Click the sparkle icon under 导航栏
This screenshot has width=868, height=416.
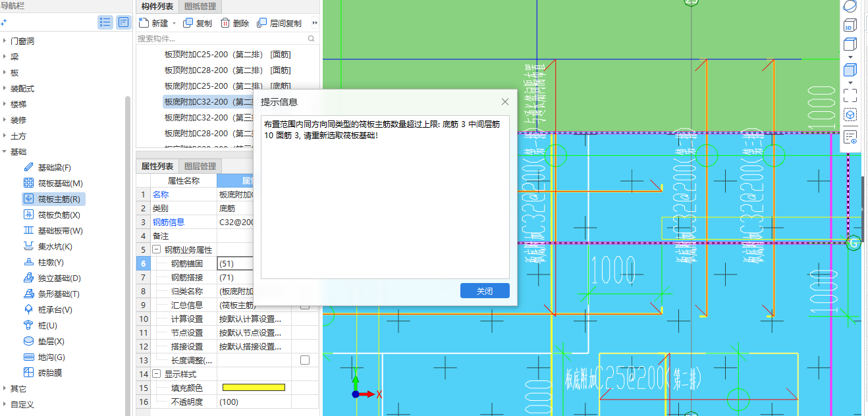point(4,22)
